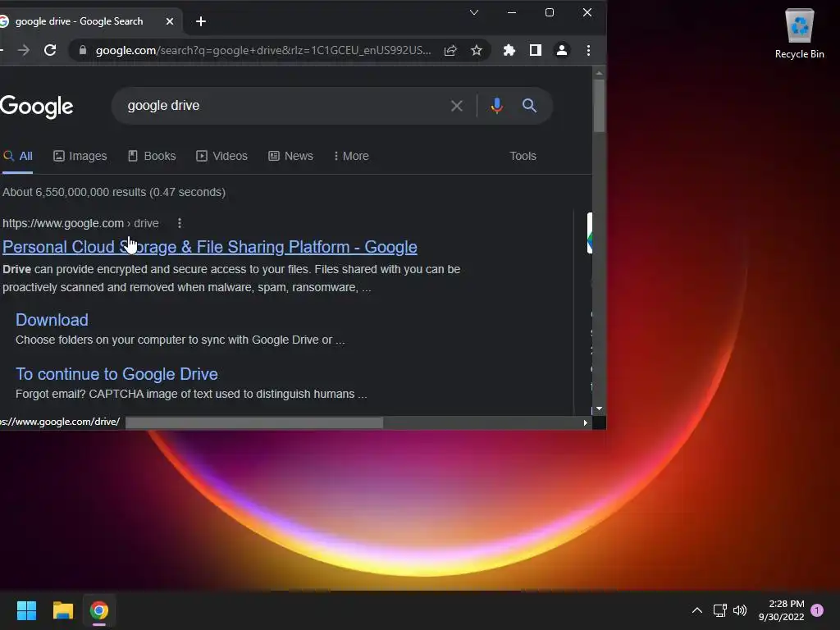
Task: Start voice search with microphone
Action: [x=496, y=106]
